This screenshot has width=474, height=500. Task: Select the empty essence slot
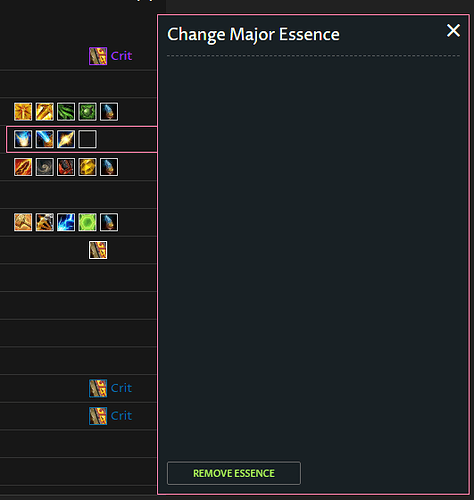87,139
